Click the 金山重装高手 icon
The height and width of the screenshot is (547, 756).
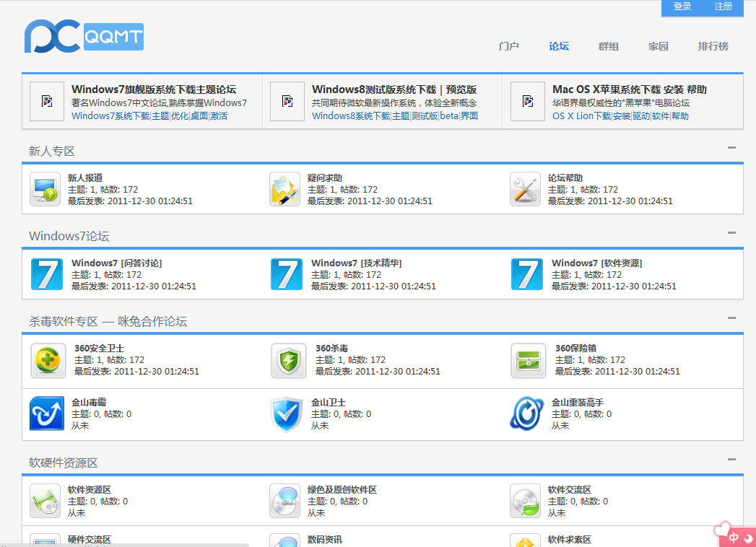pyautogui.click(x=526, y=413)
